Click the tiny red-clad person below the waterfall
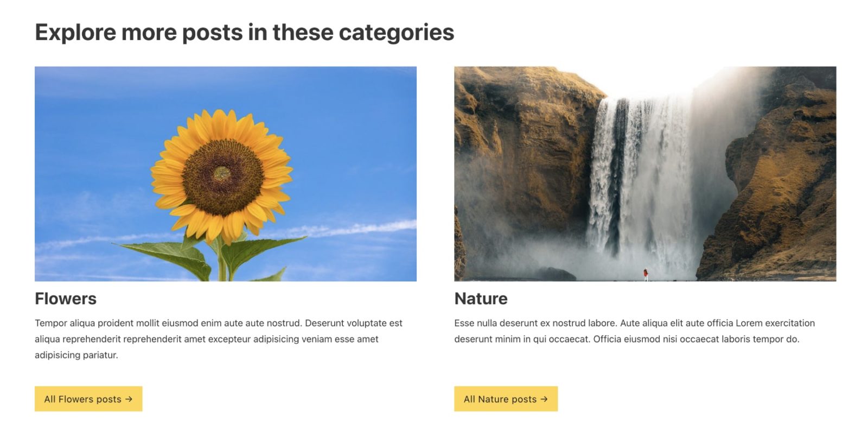868x435 pixels. 646,274
